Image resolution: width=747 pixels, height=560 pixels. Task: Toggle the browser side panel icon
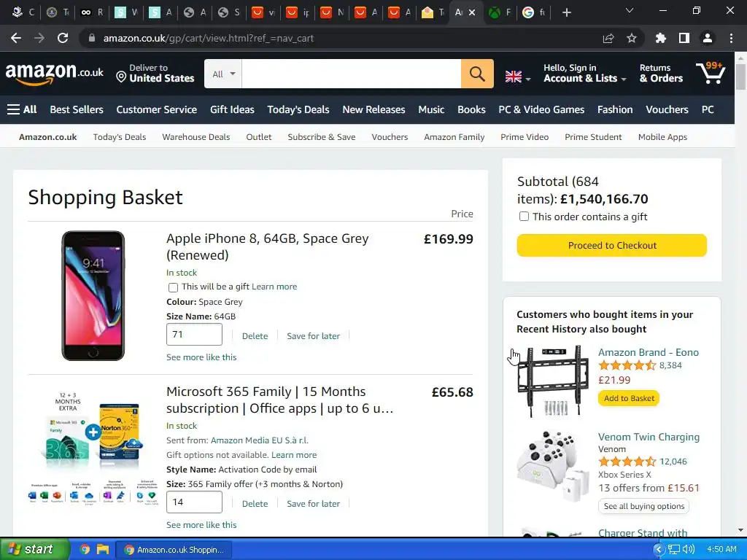point(684,38)
